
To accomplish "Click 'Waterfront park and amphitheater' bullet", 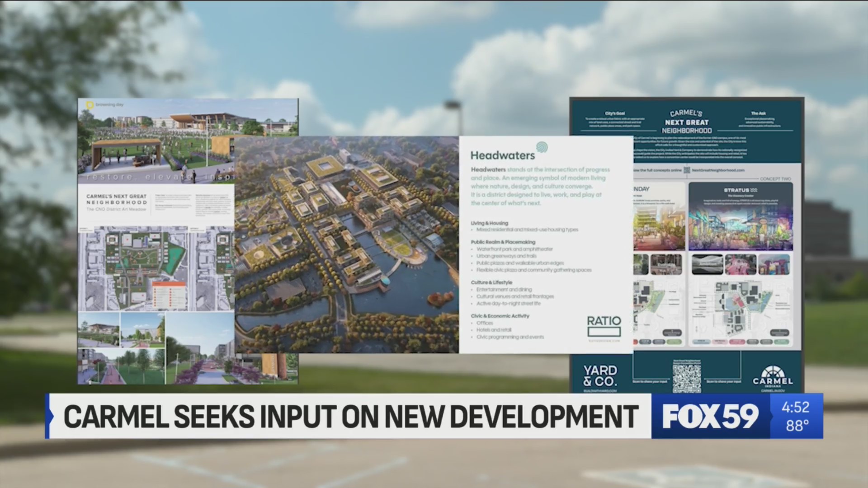I will pyautogui.click(x=514, y=249).
